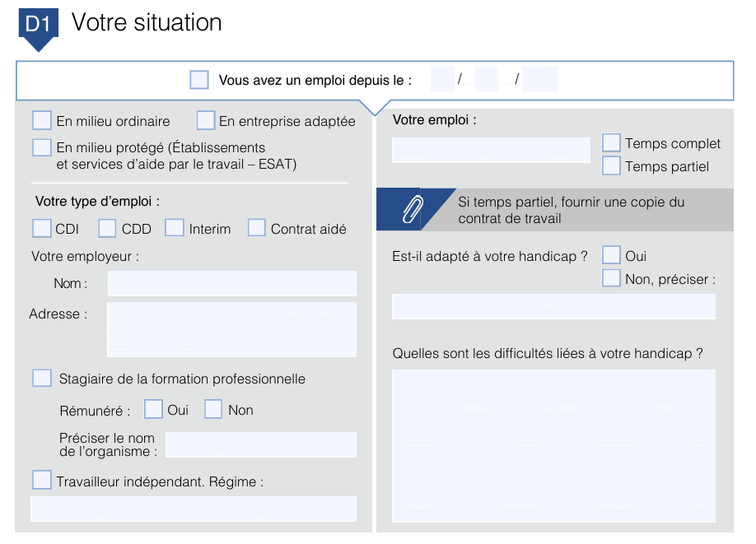Screen dimensions: 756x544
Task: Click the handicap difficulties text area
Action: click(x=553, y=446)
